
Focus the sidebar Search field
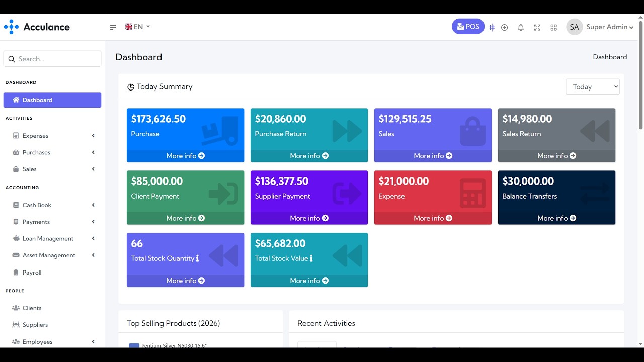click(52, 59)
